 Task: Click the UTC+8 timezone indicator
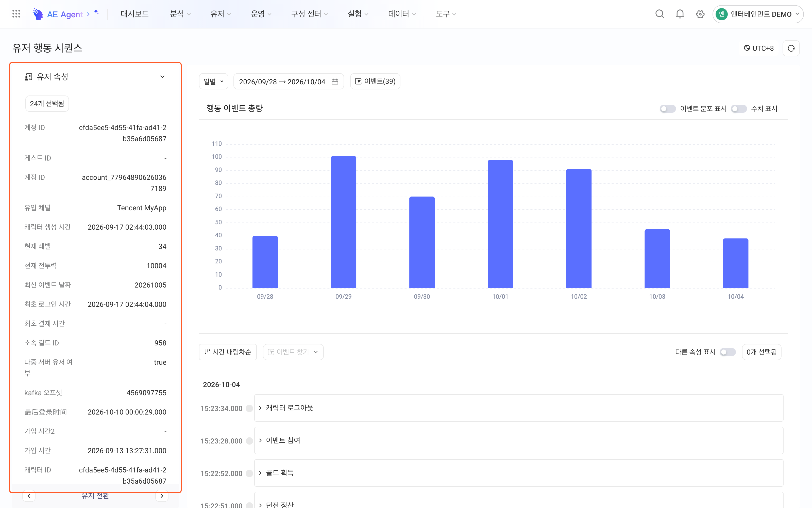click(759, 48)
